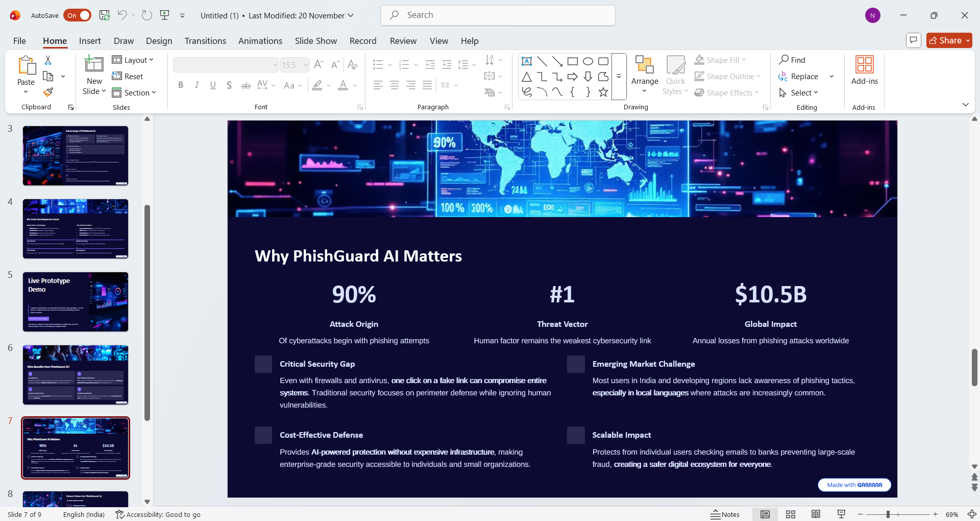Clear all formatting icon
This screenshot has width=980, height=521.
[x=352, y=64]
